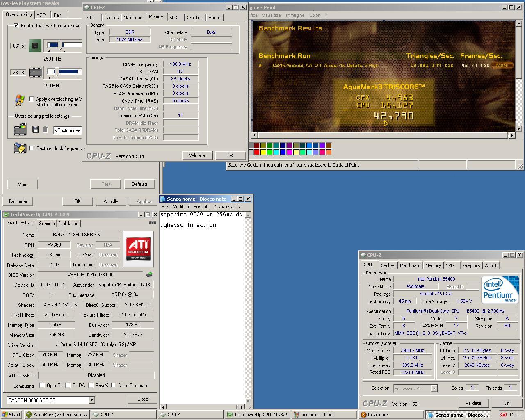Open Custom overclocking profile combo box
525x420 pixels.
[x=68, y=130]
